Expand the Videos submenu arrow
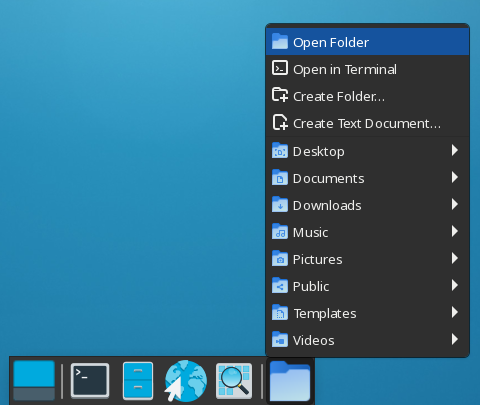The image size is (480, 405). (455, 339)
